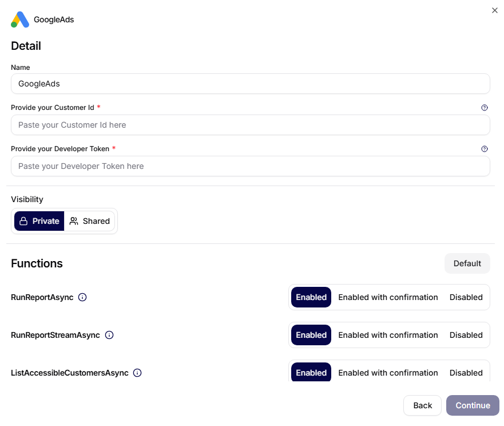Close the GoogleAds detail dialog
This screenshot has width=504, height=426.
[495, 10]
